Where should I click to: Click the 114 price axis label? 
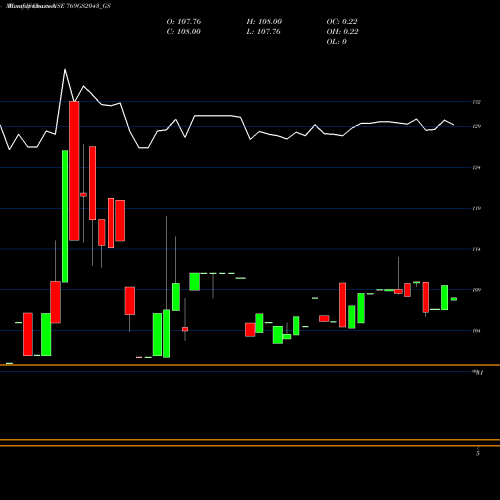pos(477,249)
